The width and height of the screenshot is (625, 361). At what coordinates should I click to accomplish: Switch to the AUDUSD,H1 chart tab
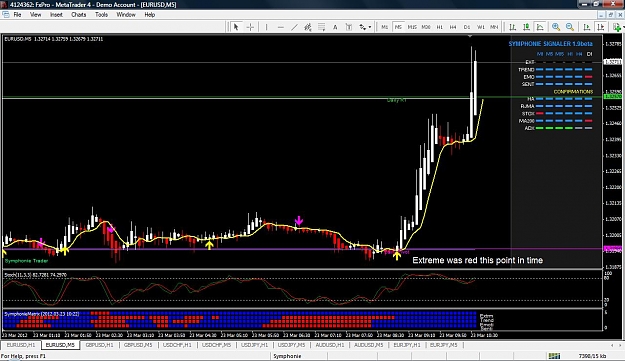coord(330,345)
